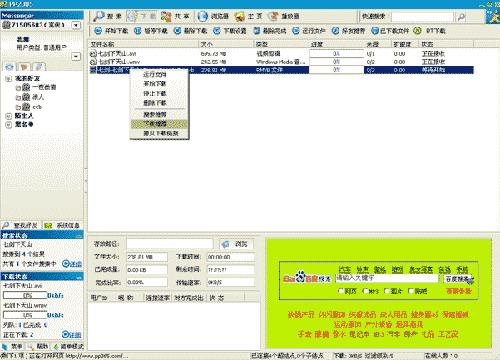Focus the 存放路径 save path field
This screenshot has height=360, width=500.
point(169,244)
